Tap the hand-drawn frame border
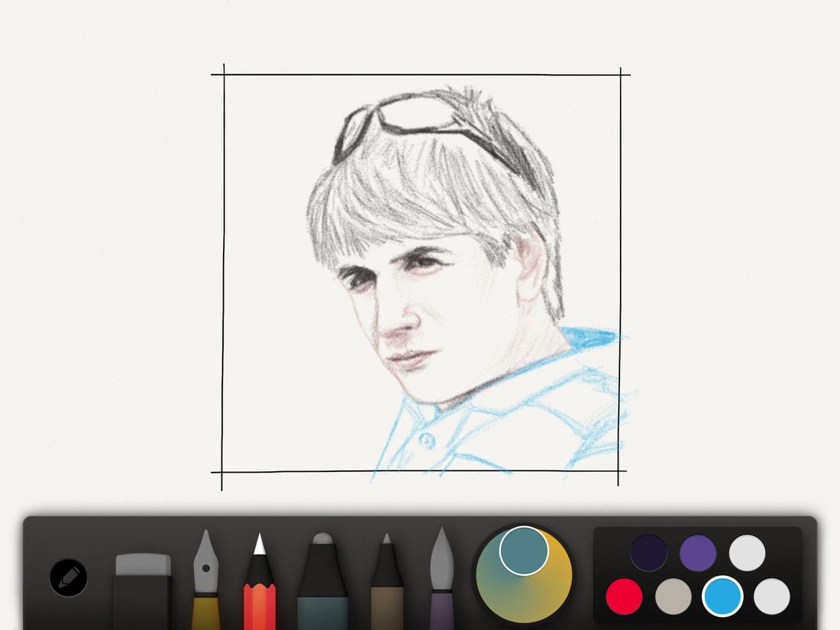 click(221, 267)
